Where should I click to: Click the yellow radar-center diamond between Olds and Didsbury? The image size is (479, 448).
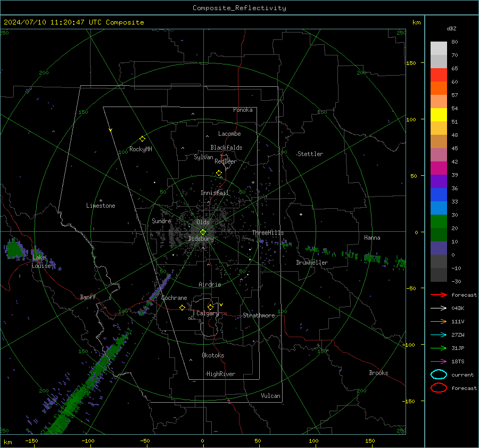(203, 232)
